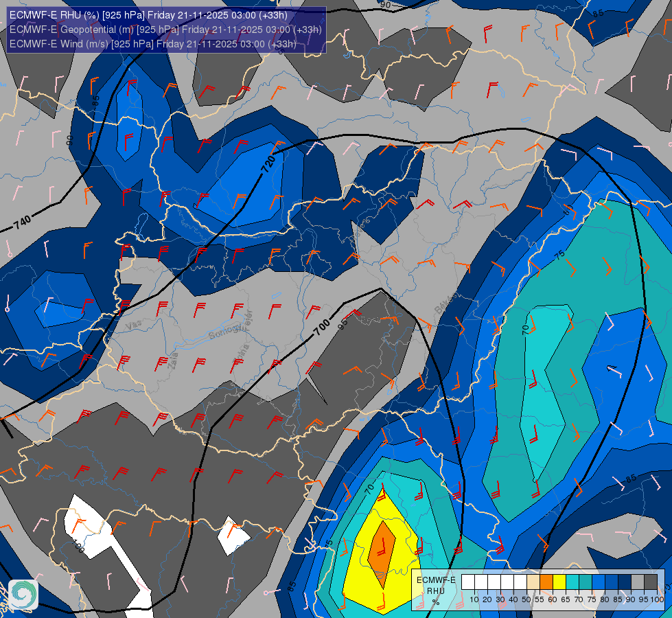Click the Somogy county label

point(229,330)
